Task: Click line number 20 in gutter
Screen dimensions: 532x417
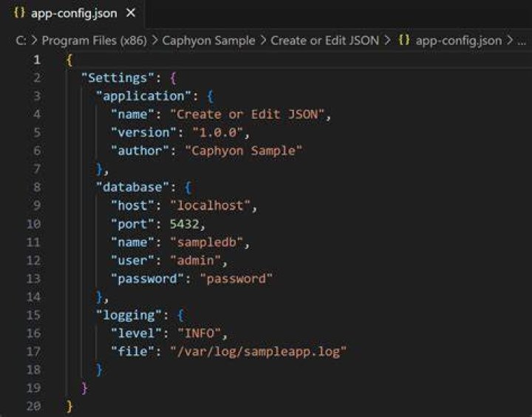Action: [x=33, y=406]
